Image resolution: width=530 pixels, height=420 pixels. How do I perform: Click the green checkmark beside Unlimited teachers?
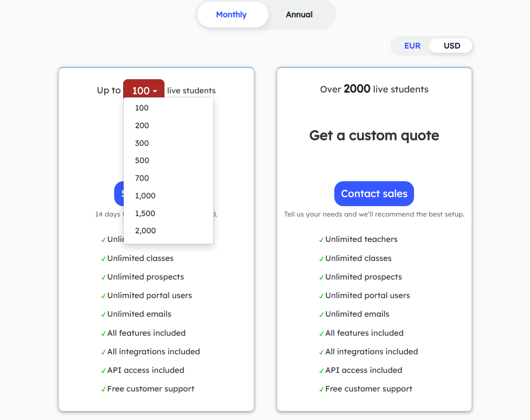click(x=321, y=239)
